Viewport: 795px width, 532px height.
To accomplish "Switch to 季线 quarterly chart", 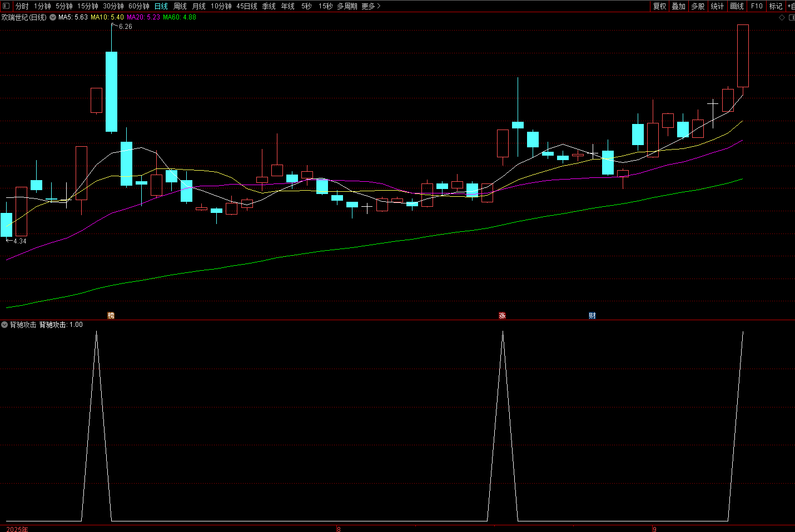I will pos(269,6).
